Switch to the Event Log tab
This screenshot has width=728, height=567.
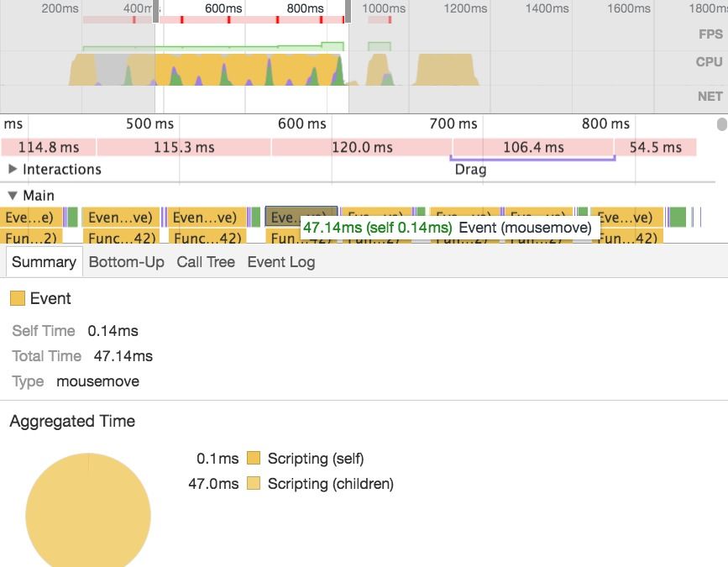(281, 262)
